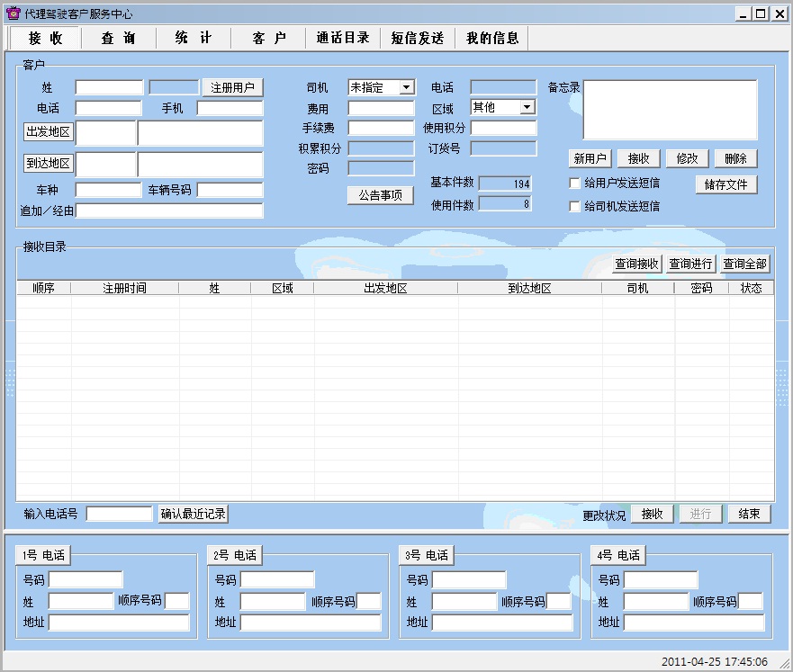Screen dimensions: 793x672
Task: Expand the 司机 dropdown showing 未指定
Action: (x=407, y=87)
